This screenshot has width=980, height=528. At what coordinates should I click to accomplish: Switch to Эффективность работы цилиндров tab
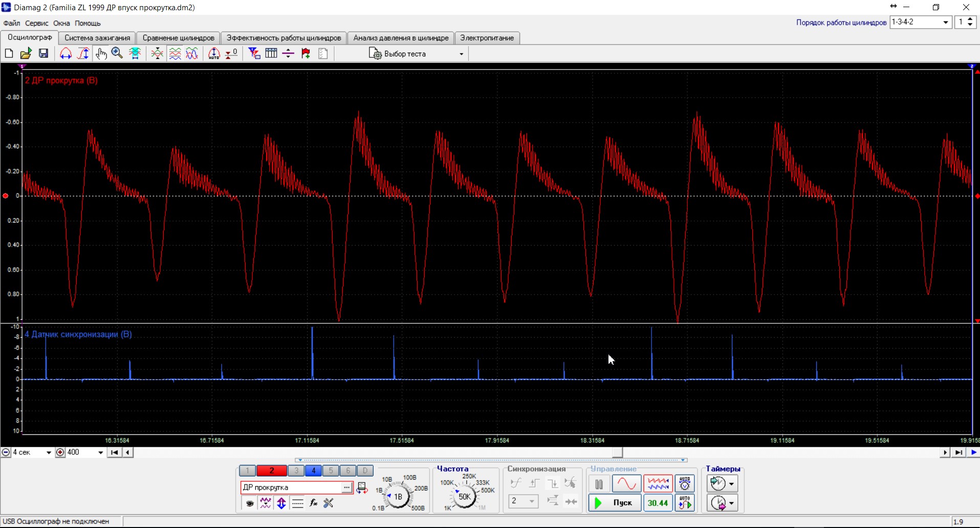284,38
